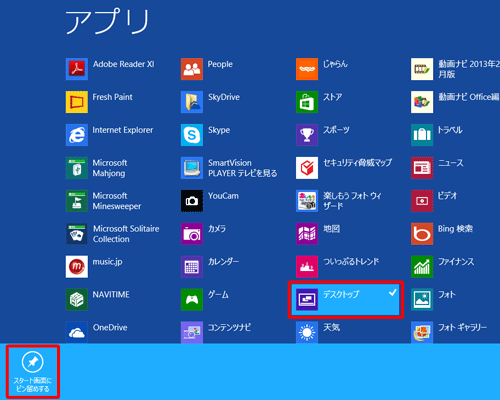Click the 天気 label text
The image size is (500, 400).
pos(331,328)
